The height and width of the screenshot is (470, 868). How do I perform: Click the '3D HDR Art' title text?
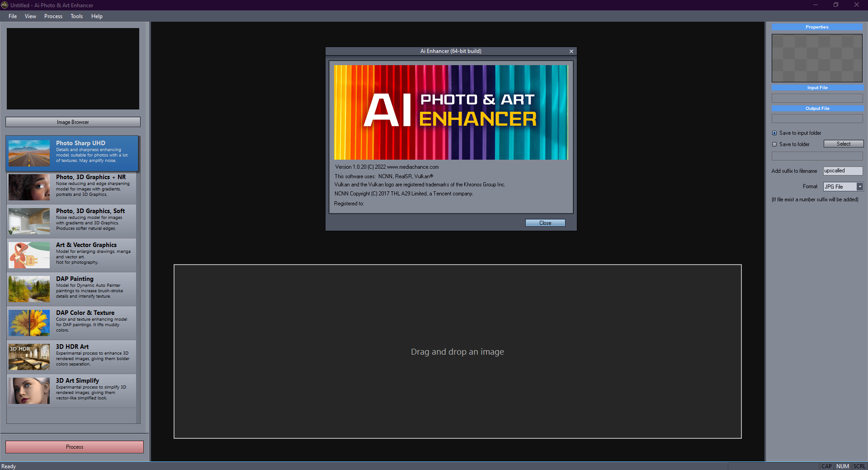point(72,347)
